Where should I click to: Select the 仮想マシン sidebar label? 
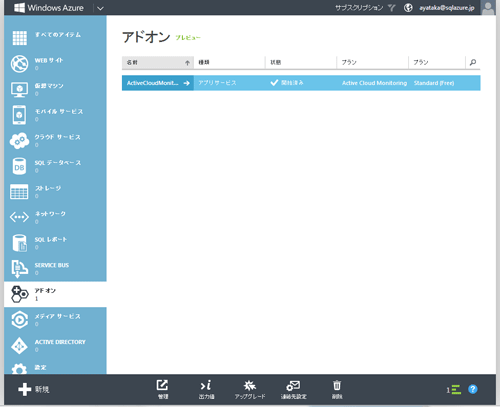49,86
